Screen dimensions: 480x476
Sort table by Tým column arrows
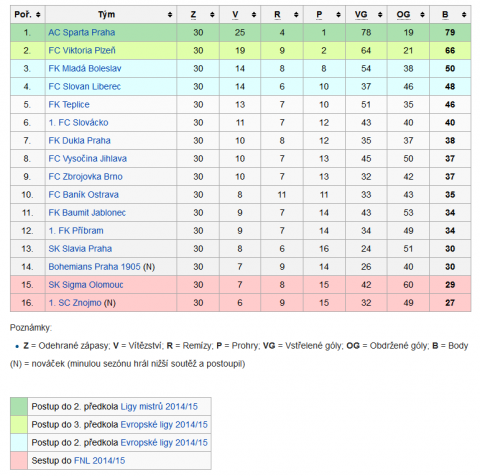click(x=170, y=15)
